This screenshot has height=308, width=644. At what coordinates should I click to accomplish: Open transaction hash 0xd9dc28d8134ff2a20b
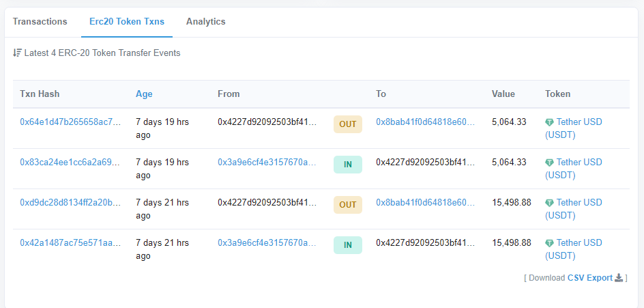pyautogui.click(x=71, y=202)
